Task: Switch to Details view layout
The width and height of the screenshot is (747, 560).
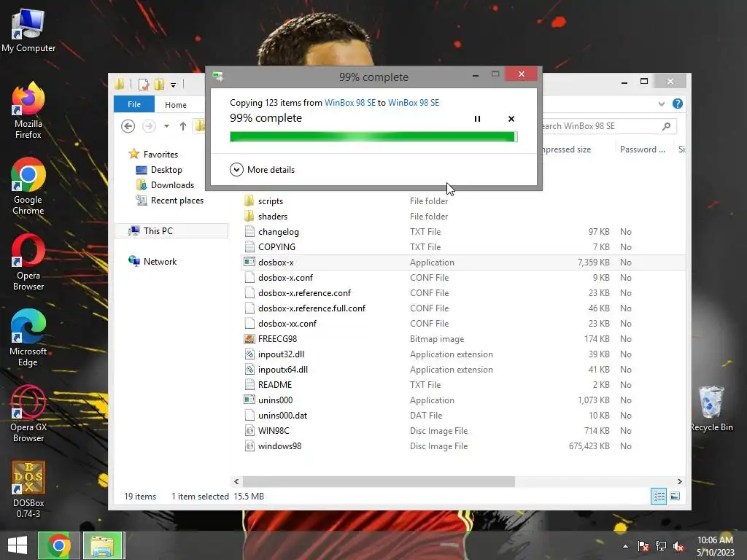Action: click(x=659, y=496)
